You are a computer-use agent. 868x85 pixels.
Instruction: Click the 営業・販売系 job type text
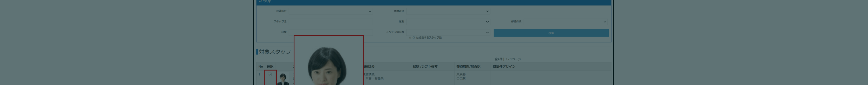coord(374,79)
